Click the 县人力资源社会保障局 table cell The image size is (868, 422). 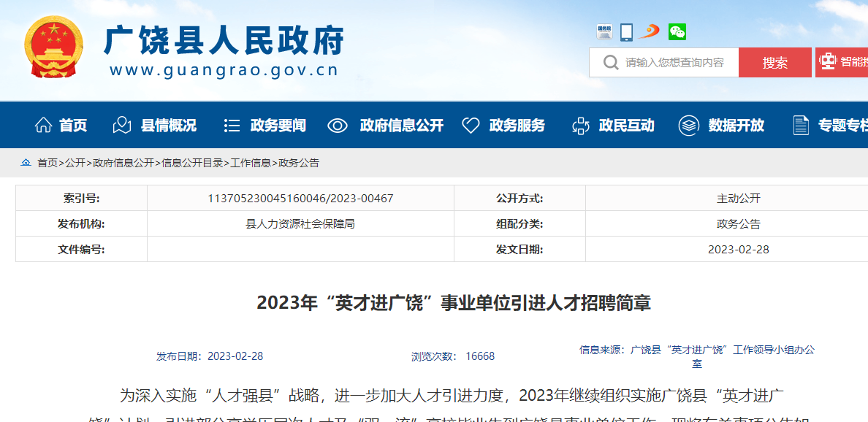point(300,224)
